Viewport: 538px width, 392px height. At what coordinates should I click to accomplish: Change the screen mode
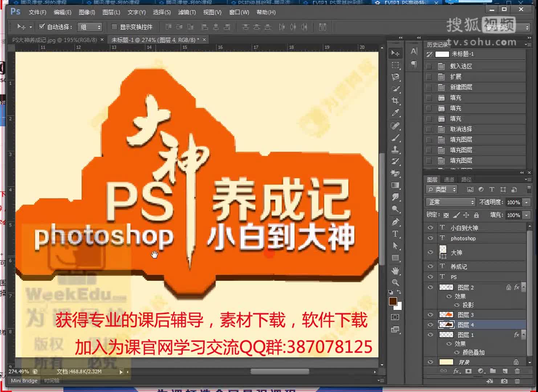[x=395, y=330]
